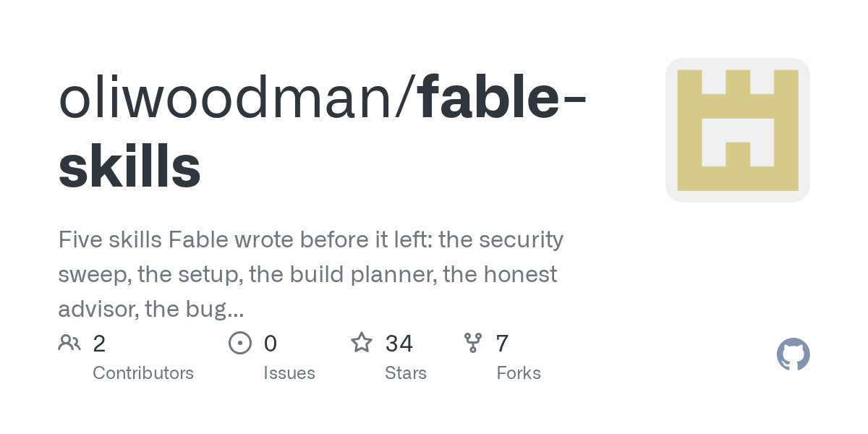The image size is (868, 434).
Task: Click the yellow castle tower shape
Action: (738, 130)
